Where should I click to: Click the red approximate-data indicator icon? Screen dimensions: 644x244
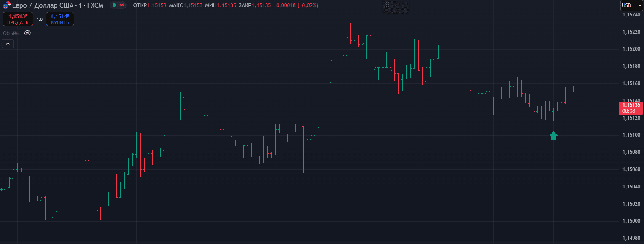tap(122, 5)
